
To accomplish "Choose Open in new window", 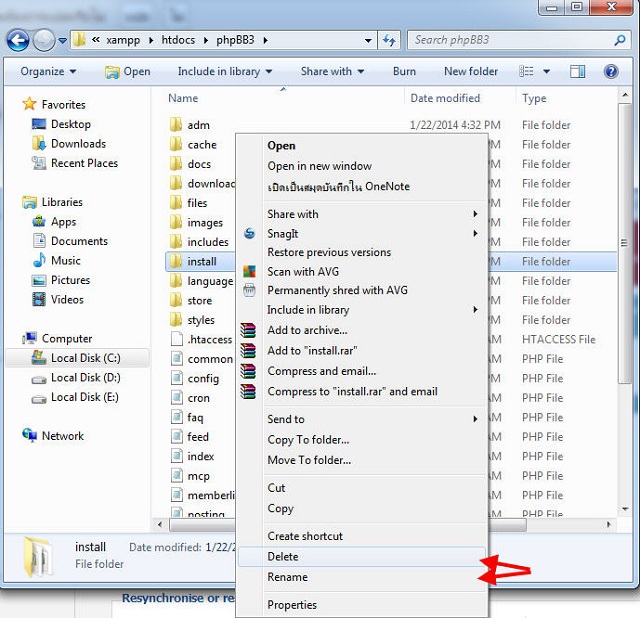I will tap(320, 166).
